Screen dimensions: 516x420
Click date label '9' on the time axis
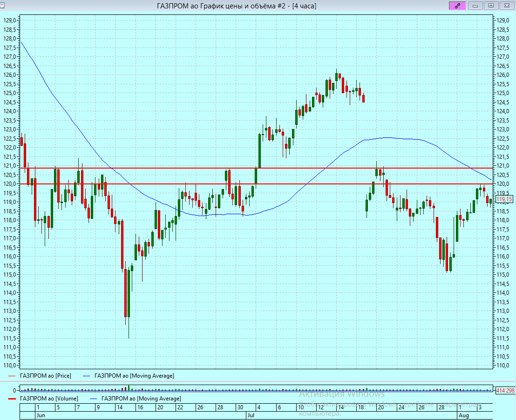(x=98, y=407)
